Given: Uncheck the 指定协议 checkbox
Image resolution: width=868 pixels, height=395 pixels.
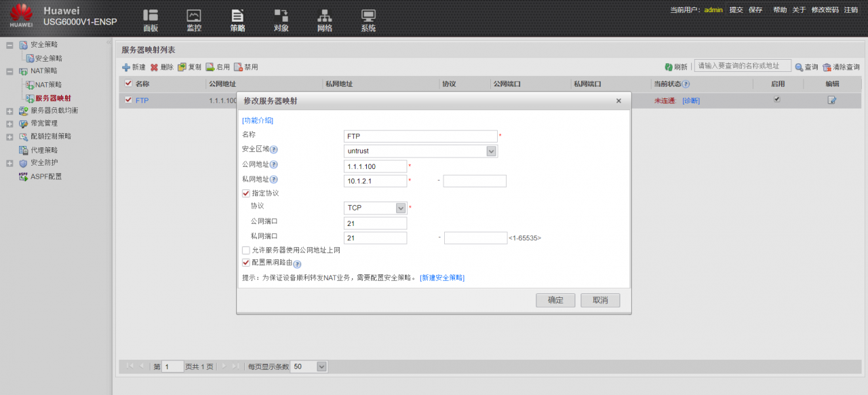Looking at the screenshot, I should 246,192.
